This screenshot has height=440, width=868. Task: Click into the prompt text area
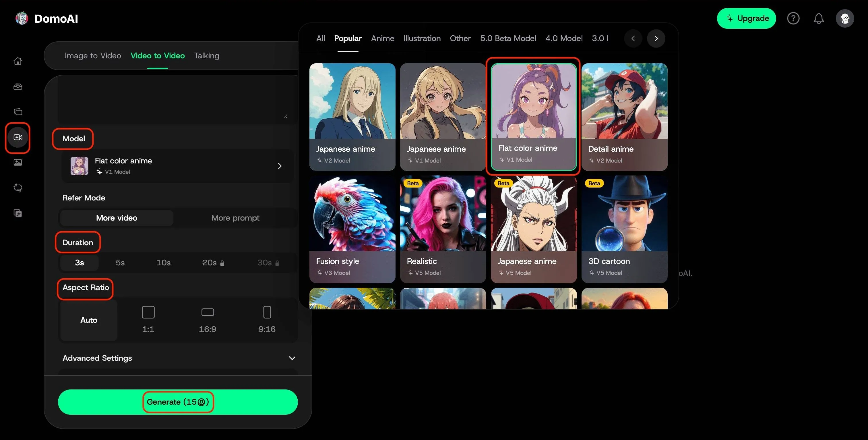[172, 99]
